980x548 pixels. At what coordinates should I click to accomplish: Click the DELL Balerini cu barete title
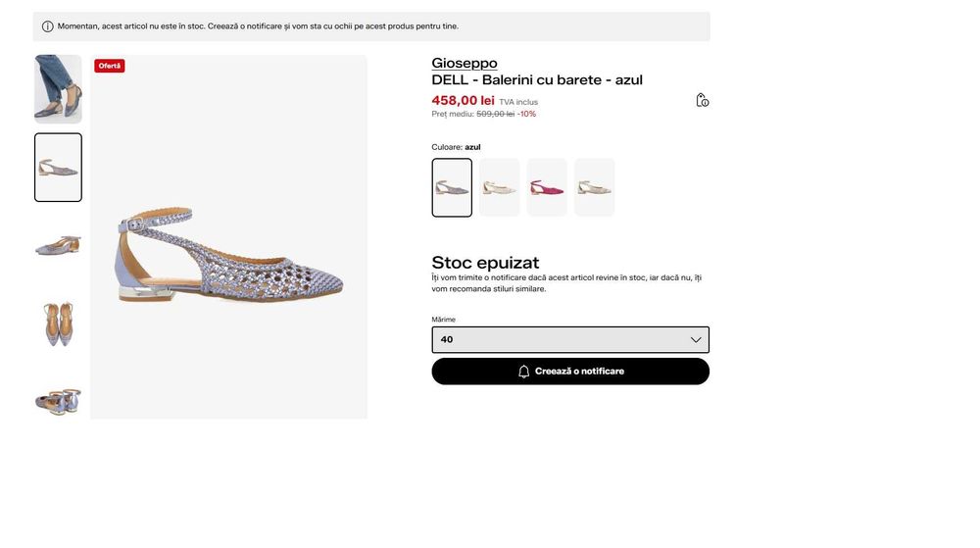[x=537, y=80]
